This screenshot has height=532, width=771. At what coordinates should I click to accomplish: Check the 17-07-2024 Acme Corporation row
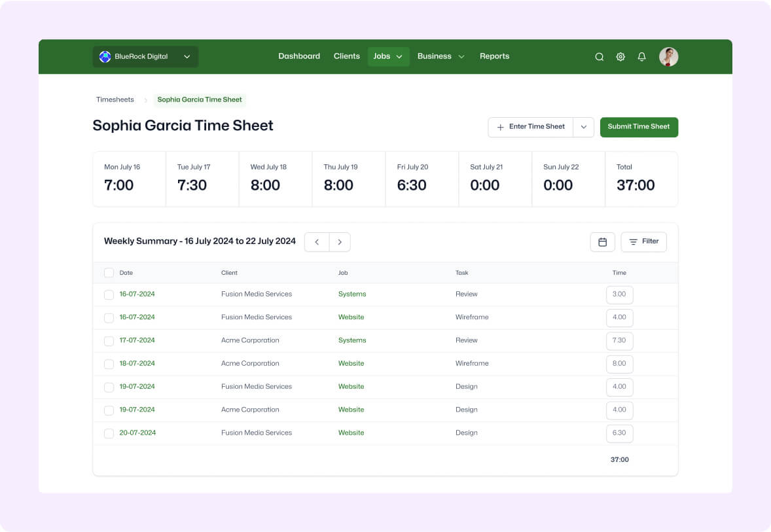(109, 341)
